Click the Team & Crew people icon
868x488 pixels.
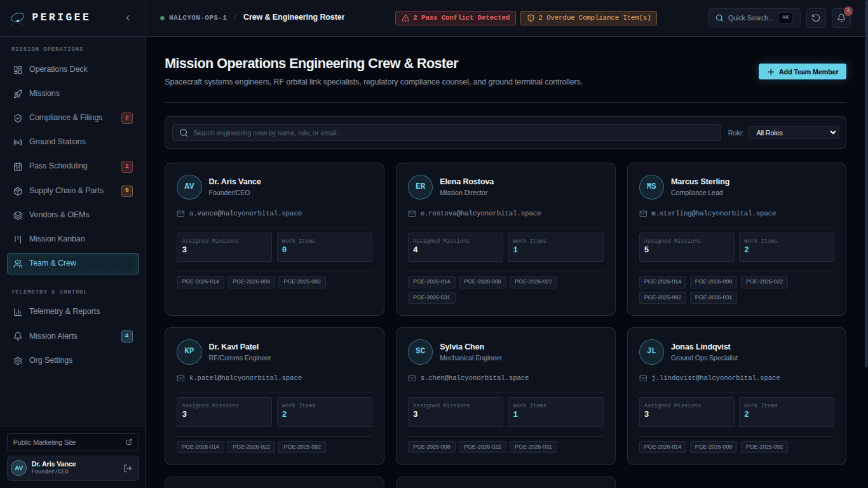(x=18, y=263)
